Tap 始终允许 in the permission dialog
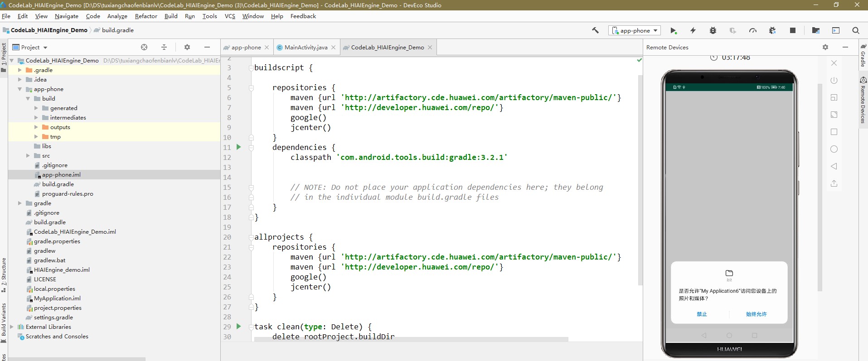Image resolution: width=868 pixels, height=361 pixels. click(756, 314)
